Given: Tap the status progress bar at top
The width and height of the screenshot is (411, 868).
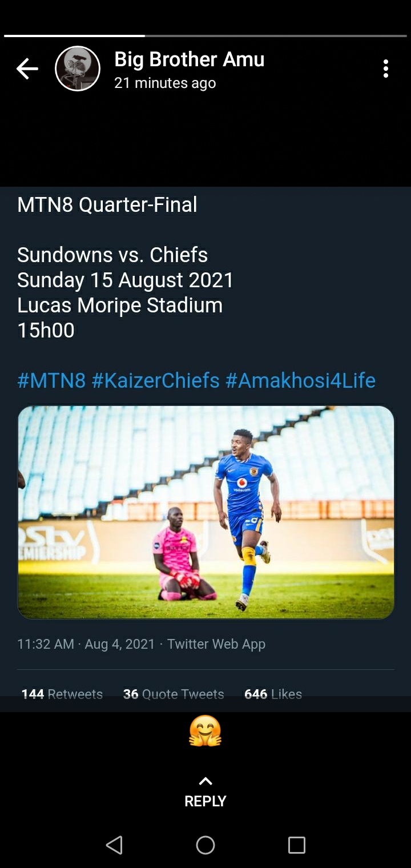Looking at the screenshot, I should click(205, 36).
